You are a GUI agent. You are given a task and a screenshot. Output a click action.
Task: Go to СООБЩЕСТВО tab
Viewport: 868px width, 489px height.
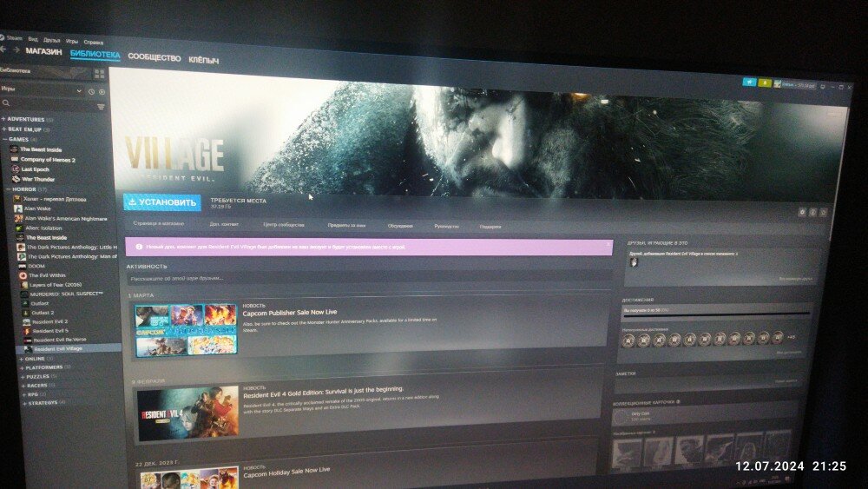(x=155, y=57)
